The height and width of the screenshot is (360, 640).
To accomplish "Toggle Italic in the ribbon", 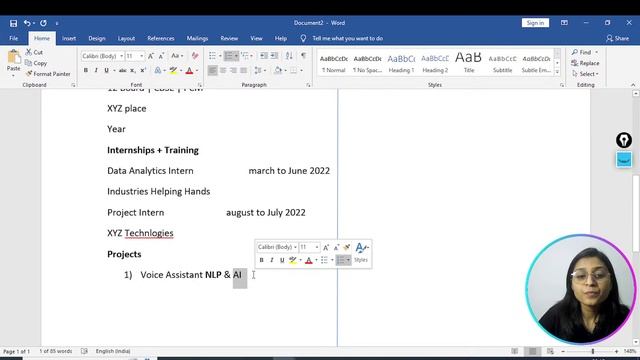I will click(x=96, y=71).
